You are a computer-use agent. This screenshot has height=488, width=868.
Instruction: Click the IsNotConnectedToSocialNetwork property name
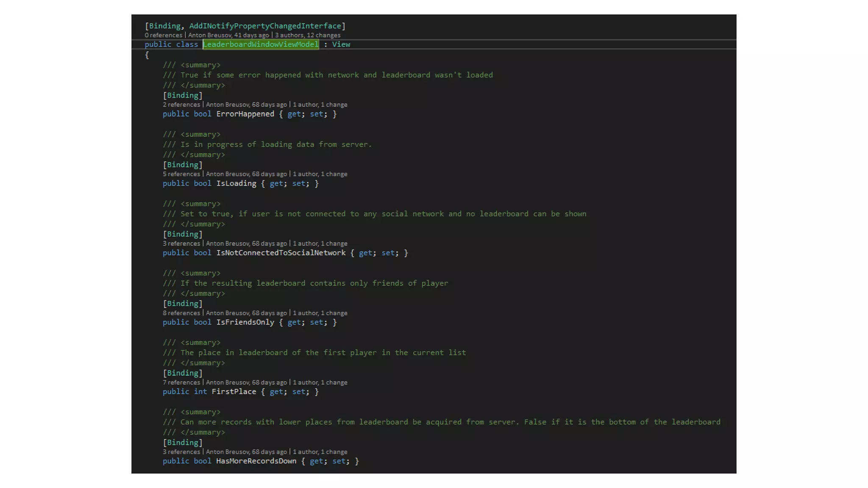(281, 253)
